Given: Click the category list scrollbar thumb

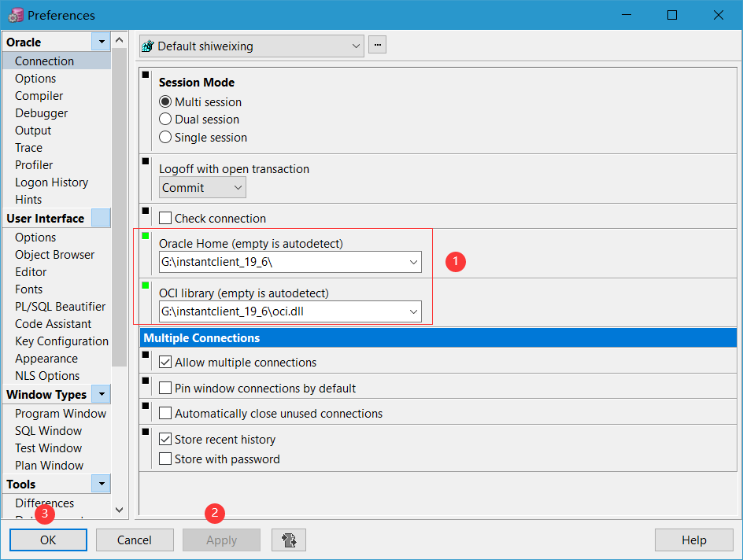Looking at the screenshot, I should [120, 207].
